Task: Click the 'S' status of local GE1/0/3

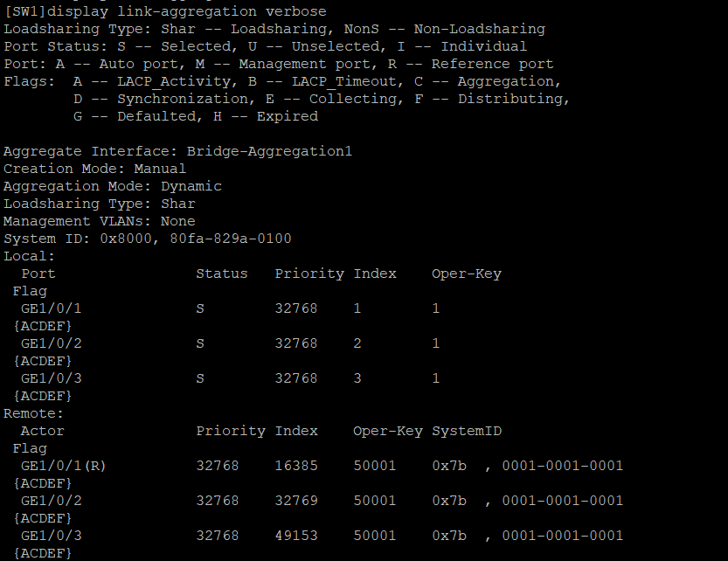Action: (200, 378)
